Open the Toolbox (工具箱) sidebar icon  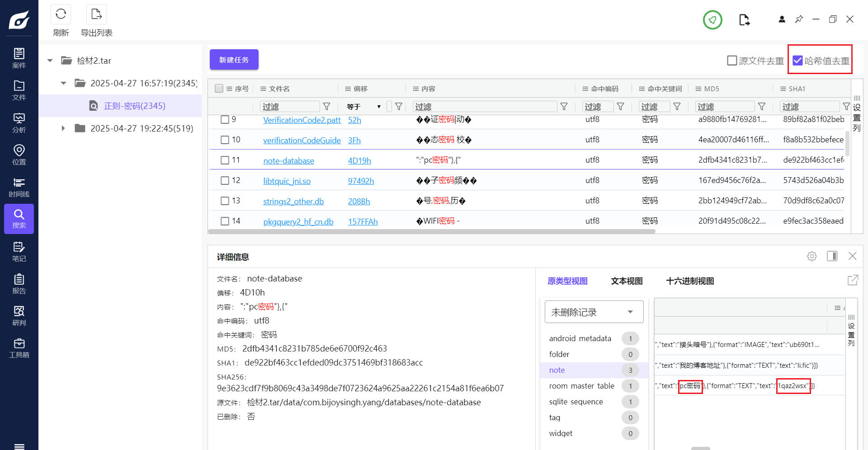(19, 348)
